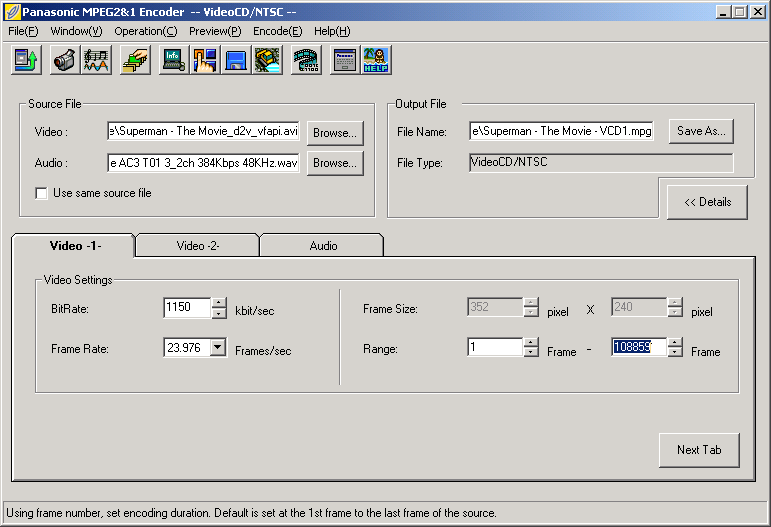Click the video camera toolbar icon
Screen dimensions: 771x527
pos(65,60)
